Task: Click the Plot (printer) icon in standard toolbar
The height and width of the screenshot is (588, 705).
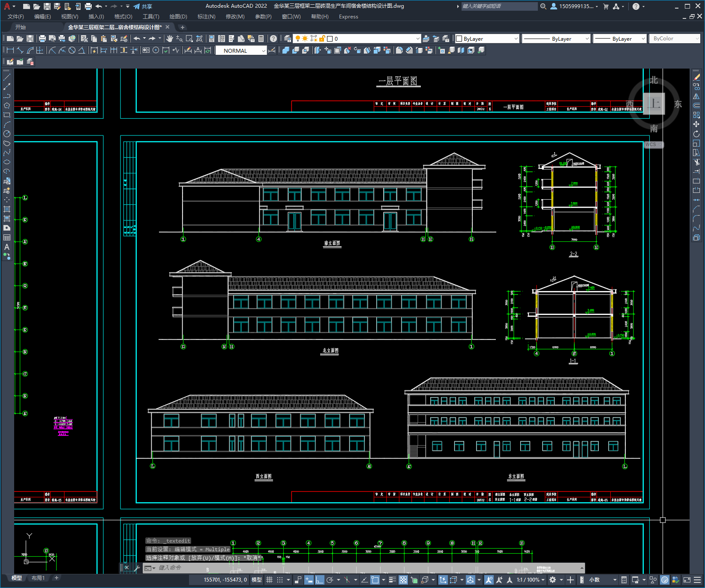Action: point(42,39)
